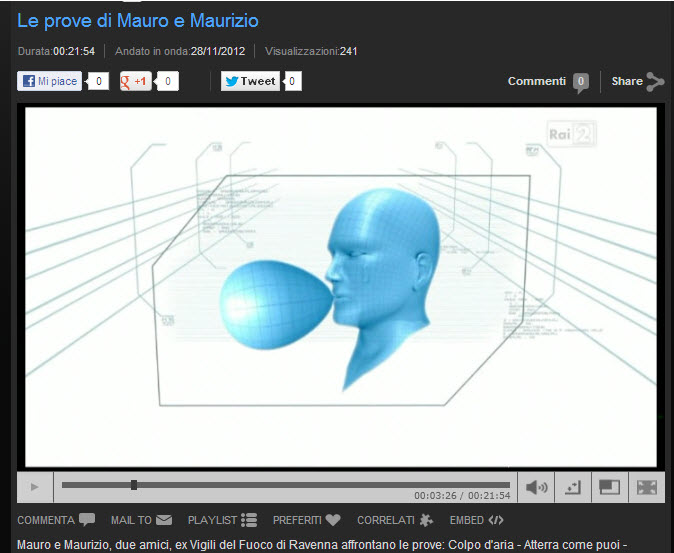Click the video progress bar scrubber handle

pos(134,485)
